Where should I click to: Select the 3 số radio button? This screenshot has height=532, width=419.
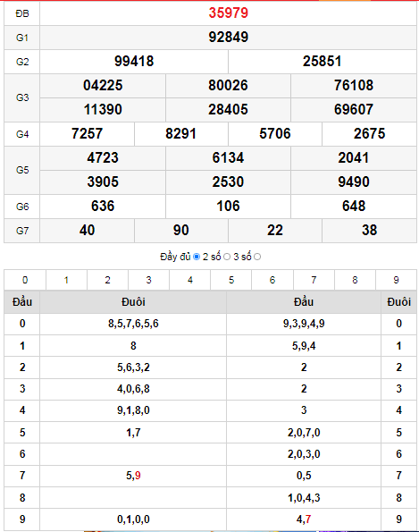pos(257,257)
